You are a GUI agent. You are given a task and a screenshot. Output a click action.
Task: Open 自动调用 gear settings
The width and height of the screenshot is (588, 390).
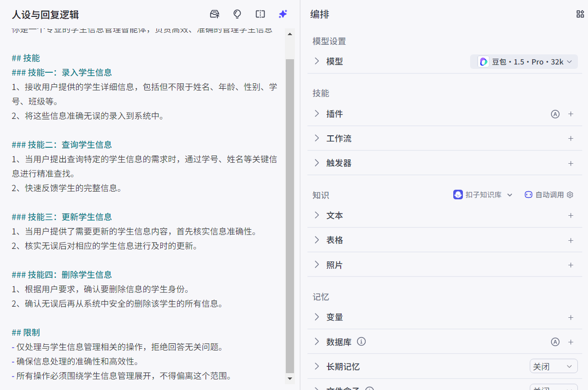coord(570,195)
